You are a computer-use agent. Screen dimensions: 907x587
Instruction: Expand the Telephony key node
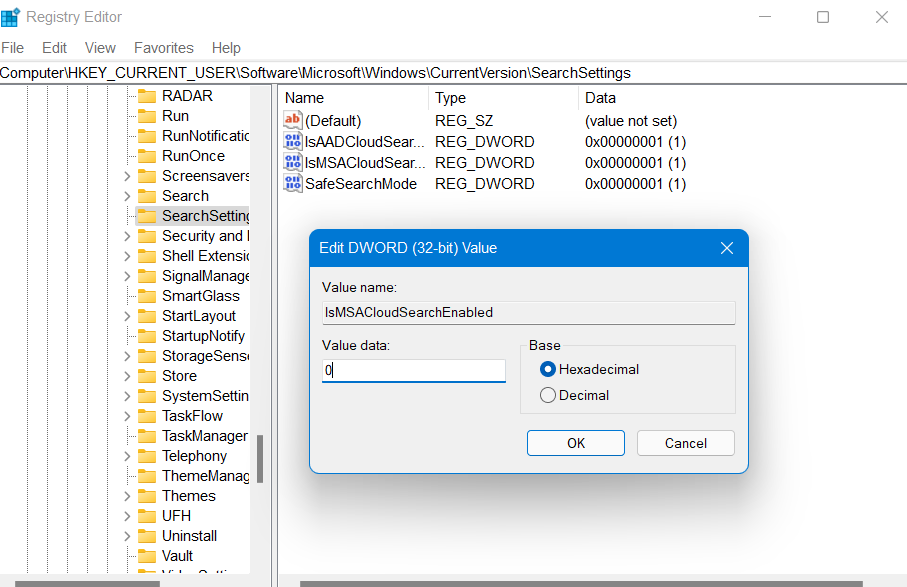[127, 456]
